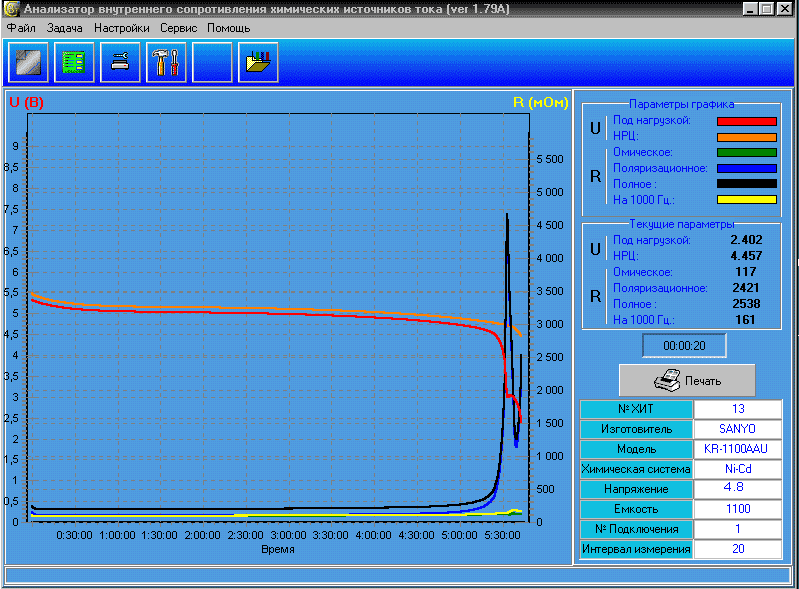
Task: Open the folder with charts toolbar icon
Action: click(x=258, y=62)
